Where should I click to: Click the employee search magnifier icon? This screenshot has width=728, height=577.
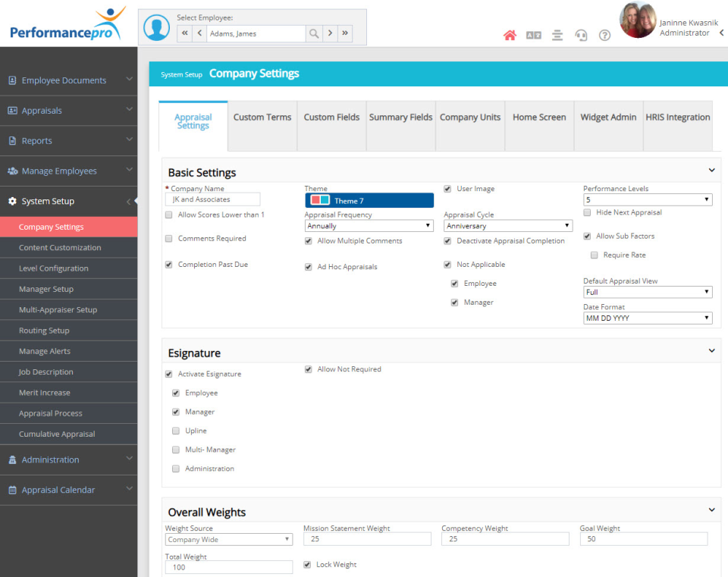click(x=314, y=33)
